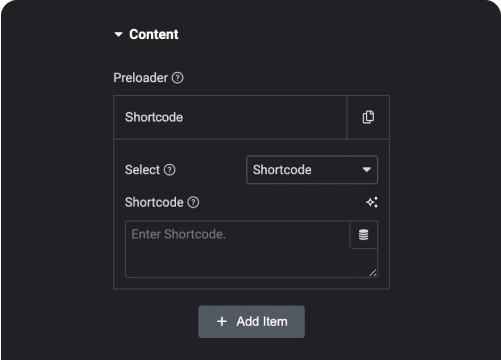Click the Shortcode title in item header
The image size is (501, 360).
[154, 117]
